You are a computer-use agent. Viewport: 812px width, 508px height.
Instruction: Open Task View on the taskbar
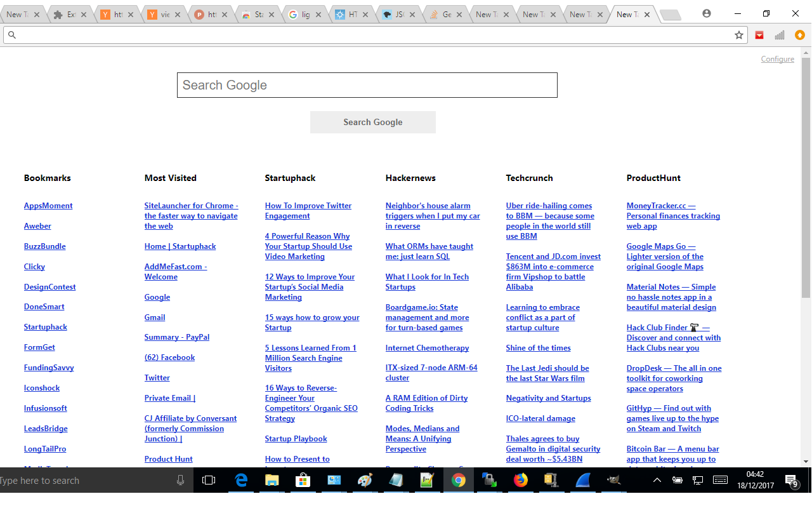tap(209, 480)
